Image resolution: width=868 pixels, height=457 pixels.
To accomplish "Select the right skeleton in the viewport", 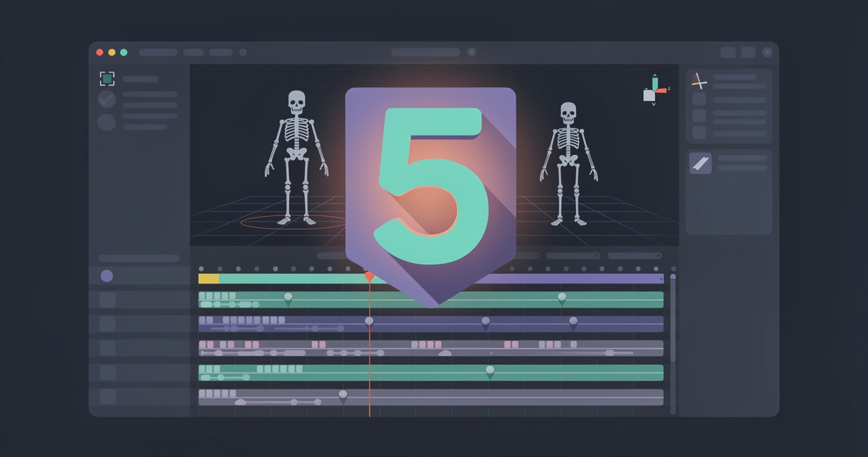I will click(568, 164).
